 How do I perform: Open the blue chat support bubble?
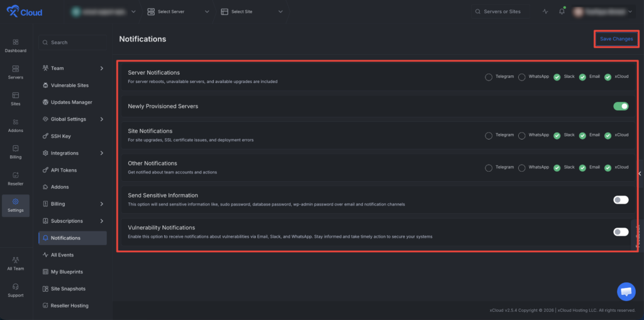pyautogui.click(x=626, y=292)
